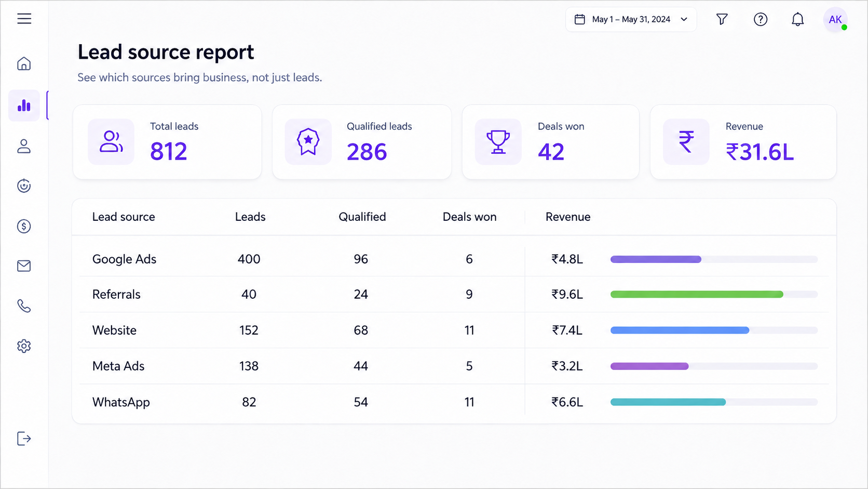The height and width of the screenshot is (489, 868).
Task: Click the Website blue revenue bar
Action: click(680, 331)
